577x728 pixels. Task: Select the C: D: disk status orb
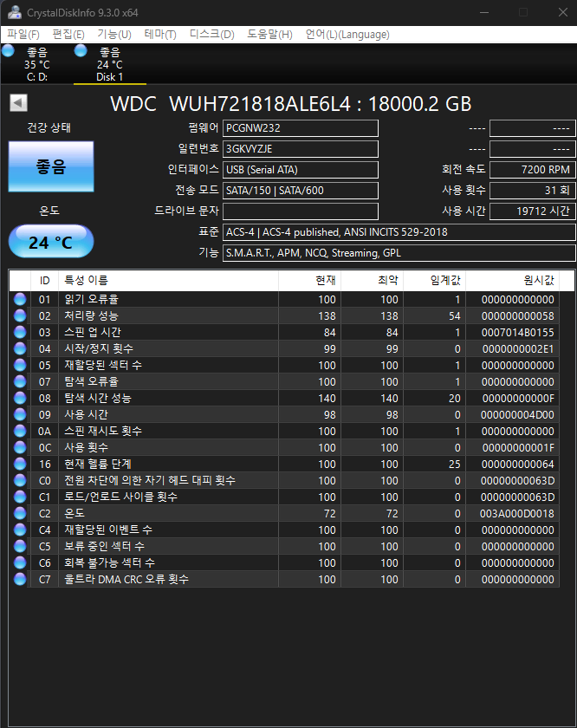[8, 50]
